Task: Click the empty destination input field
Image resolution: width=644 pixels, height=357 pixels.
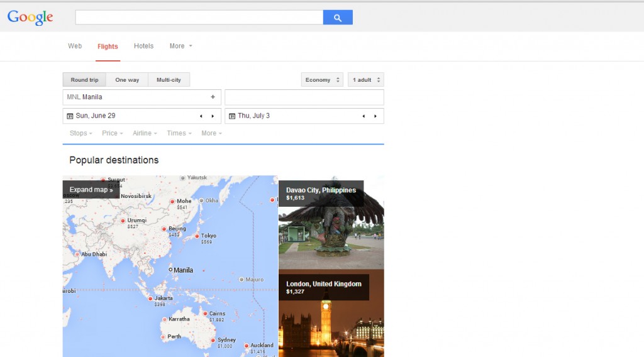Action: [304, 97]
